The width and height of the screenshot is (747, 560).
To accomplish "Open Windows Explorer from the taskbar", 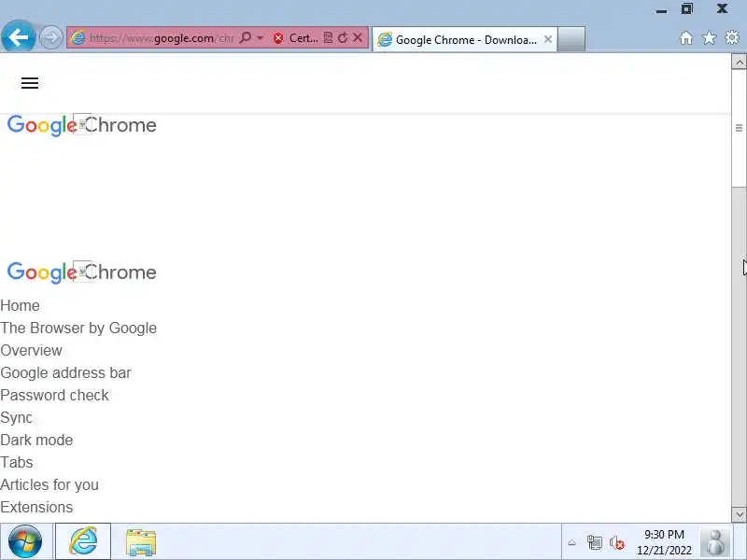I will point(141,542).
